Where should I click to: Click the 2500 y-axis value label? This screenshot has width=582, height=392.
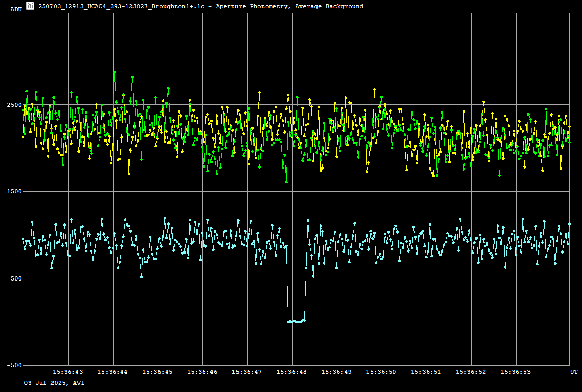(14, 105)
